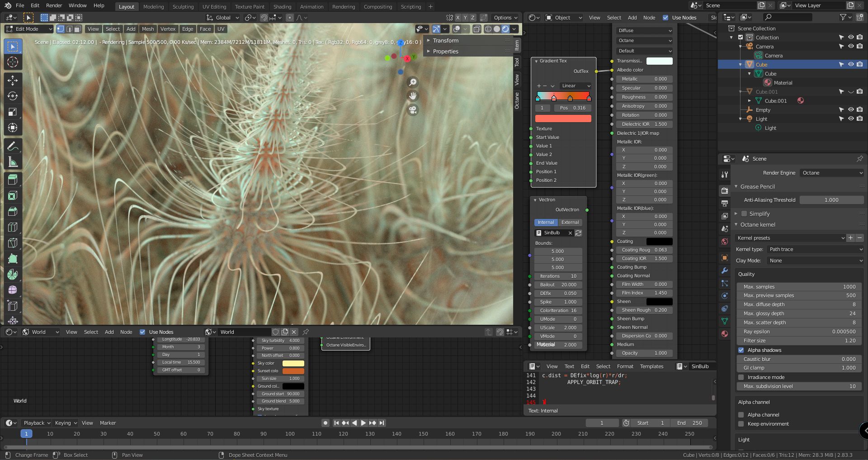Enable the Simplify checkbox

[744, 213]
